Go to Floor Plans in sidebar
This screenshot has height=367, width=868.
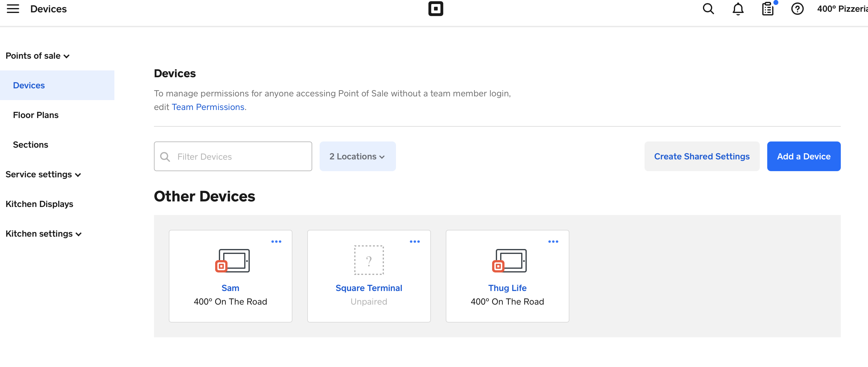(x=36, y=115)
